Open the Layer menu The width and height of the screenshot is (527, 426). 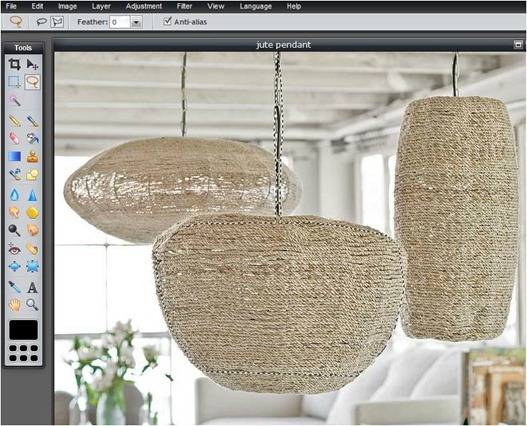[101, 6]
